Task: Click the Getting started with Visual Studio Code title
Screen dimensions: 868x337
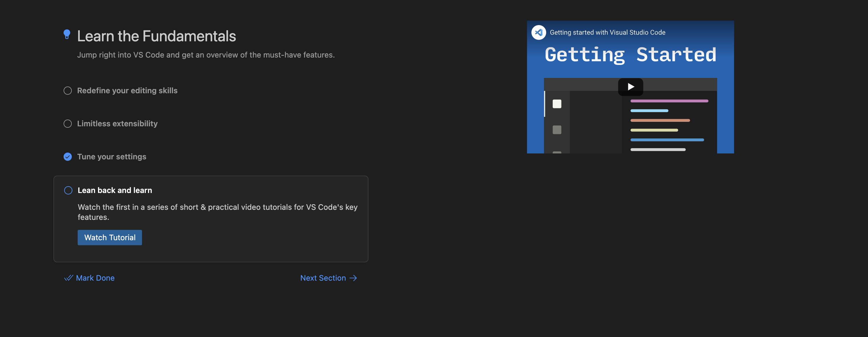Action: [x=607, y=32]
